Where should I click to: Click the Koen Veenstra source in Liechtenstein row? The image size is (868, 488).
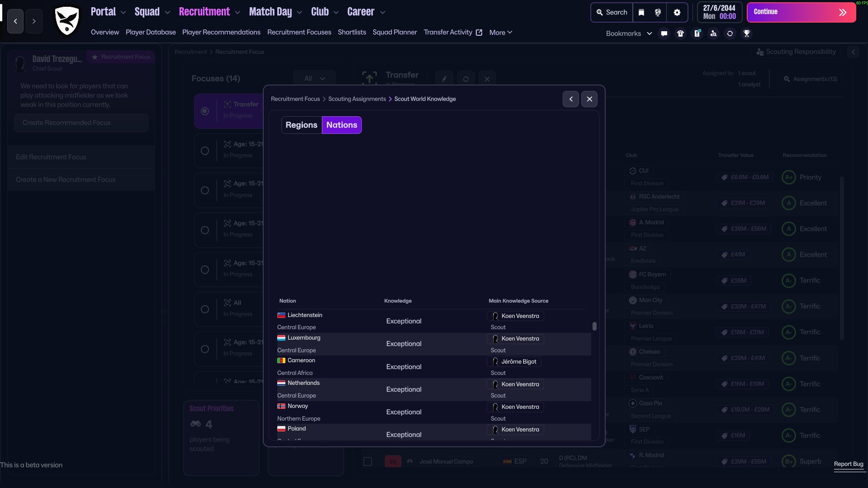click(516, 316)
